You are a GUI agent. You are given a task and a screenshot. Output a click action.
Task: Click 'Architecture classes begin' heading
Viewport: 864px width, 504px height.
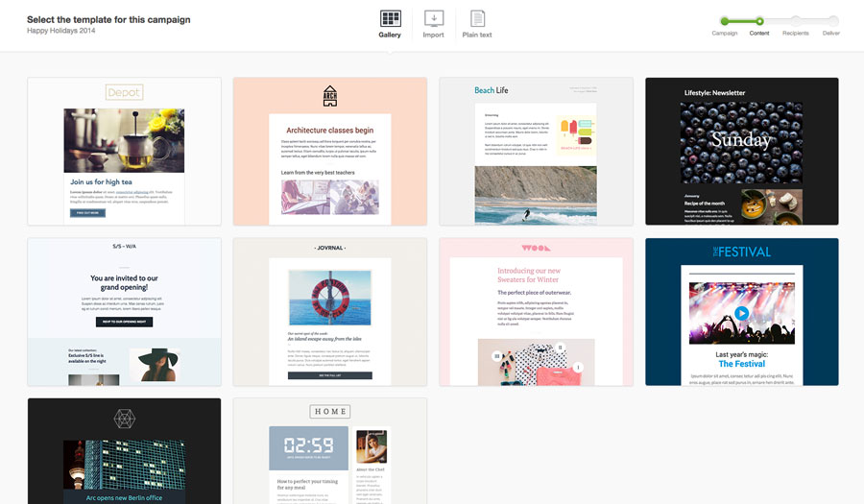click(330, 130)
